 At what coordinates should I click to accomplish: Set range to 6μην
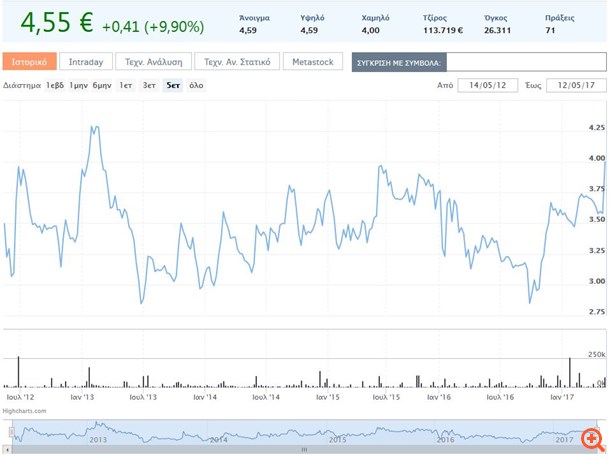pos(102,85)
